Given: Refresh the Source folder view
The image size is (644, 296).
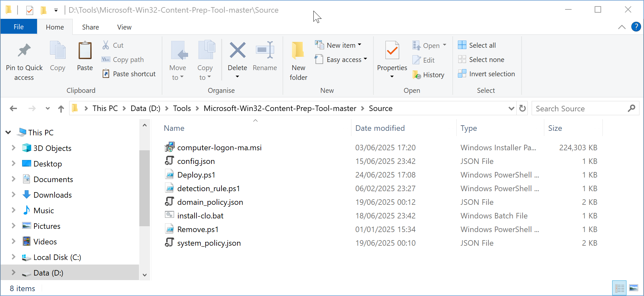Looking at the screenshot, I should coord(522,108).
